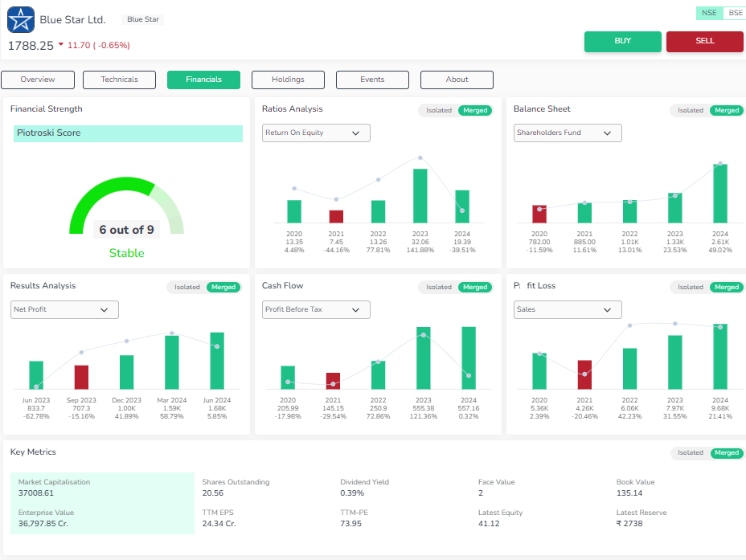
Task: Click the Latest Reserve value ₹ 2738
Action: (x=629, y=523)
